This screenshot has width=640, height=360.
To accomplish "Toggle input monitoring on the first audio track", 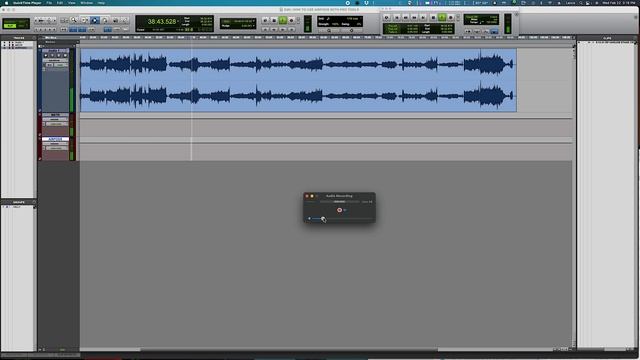I will click(x=52, y=56).
